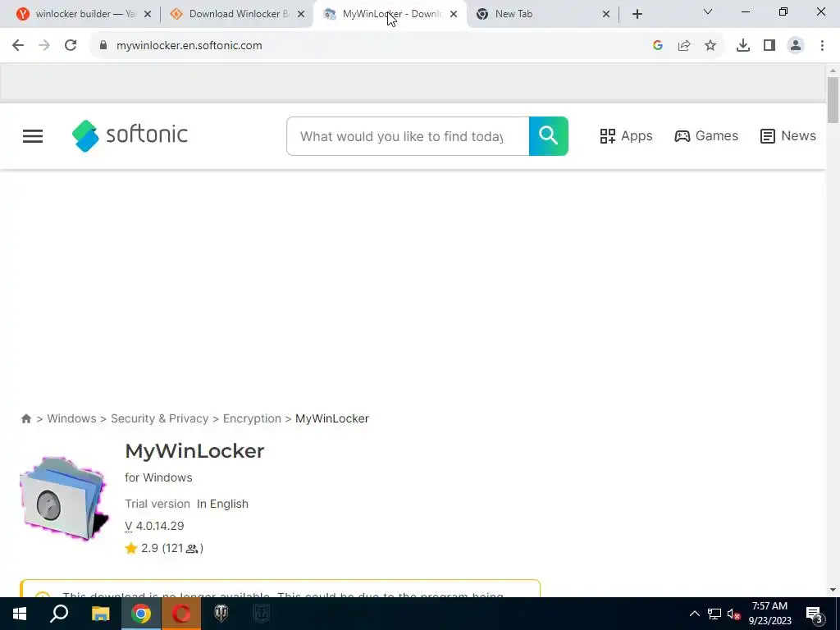840x630 pixels.
Task: Open Chrome downloads
Action: pyautogui.click(x=743, y=46)
